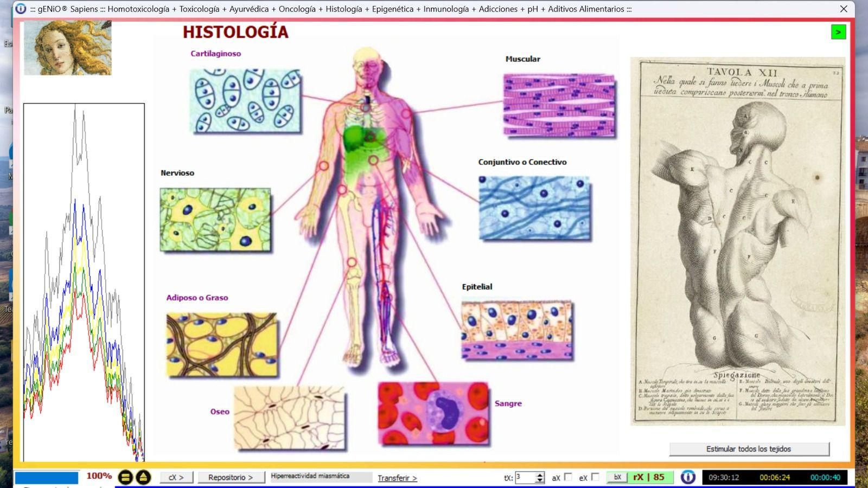Select the Epitelial tissue image

(x=517, y=331)
